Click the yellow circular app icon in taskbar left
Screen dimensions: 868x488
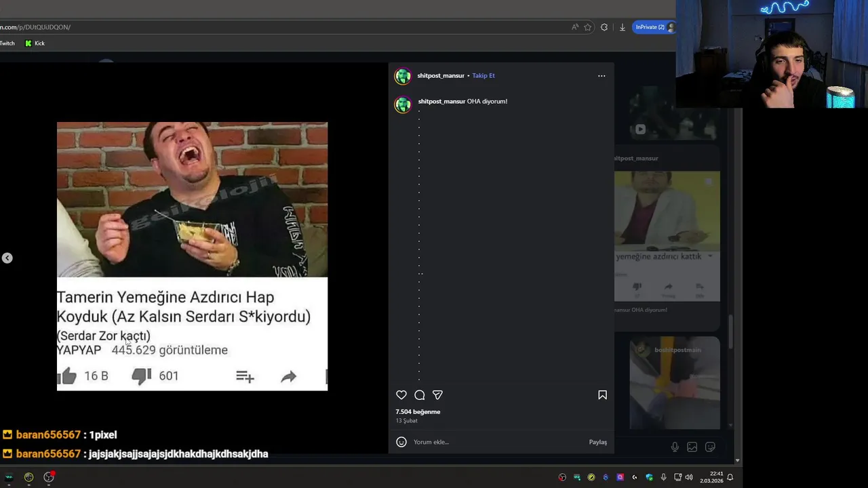click(28, 477)
